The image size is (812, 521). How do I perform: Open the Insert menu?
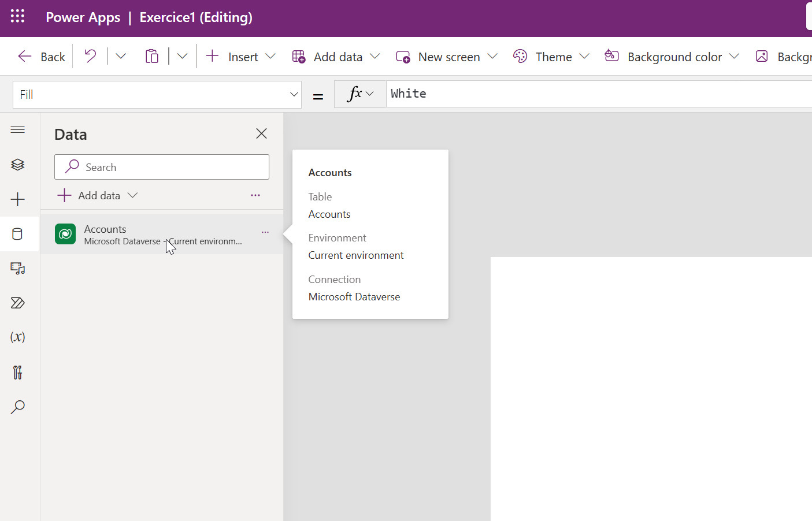click(x=232, y=57)
